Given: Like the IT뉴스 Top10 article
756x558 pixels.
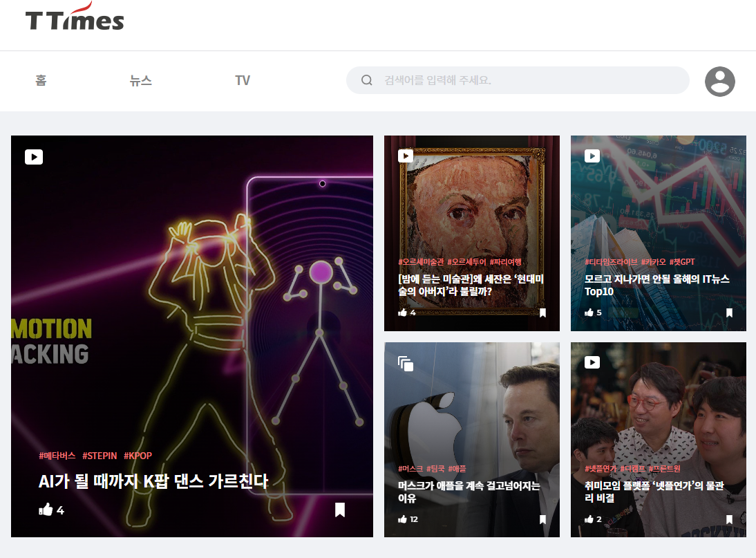Looking at the screenshot, I should (589, 313).
